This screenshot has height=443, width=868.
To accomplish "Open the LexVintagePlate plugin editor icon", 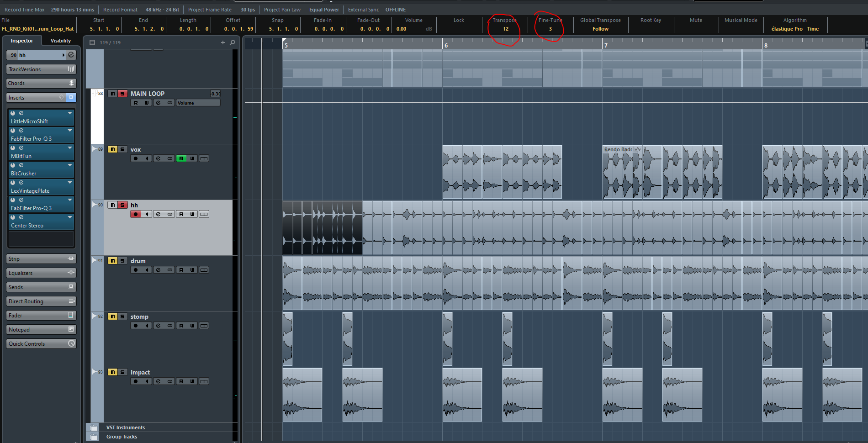I will [x=21, y=182].
